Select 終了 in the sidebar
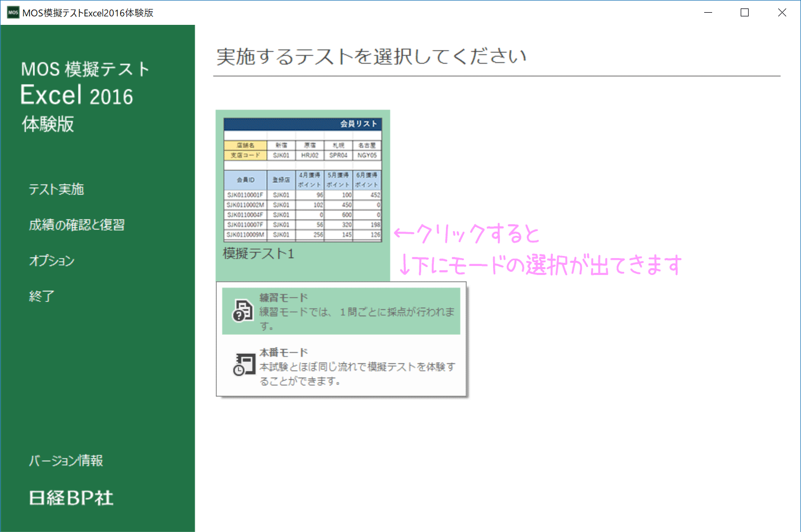Image resolution: width=801 pixels, height=532 pixels. (x=42, y=296)
